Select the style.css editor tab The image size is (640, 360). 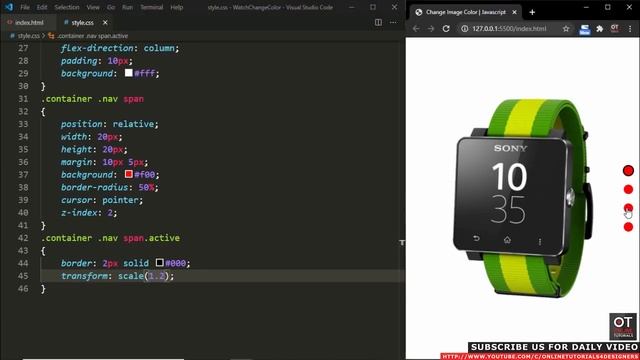[x=82, y=22]
